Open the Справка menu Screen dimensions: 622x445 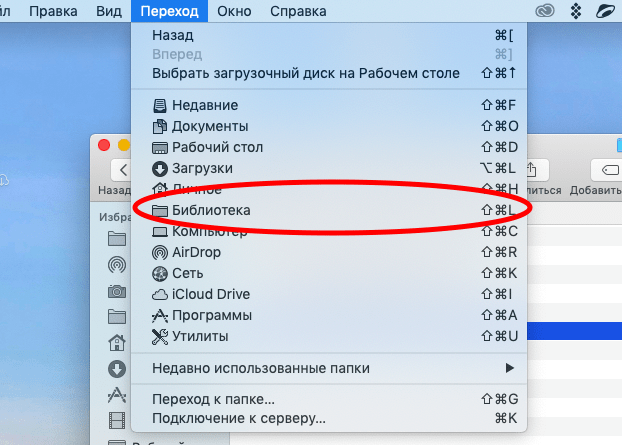pos(298,11)
